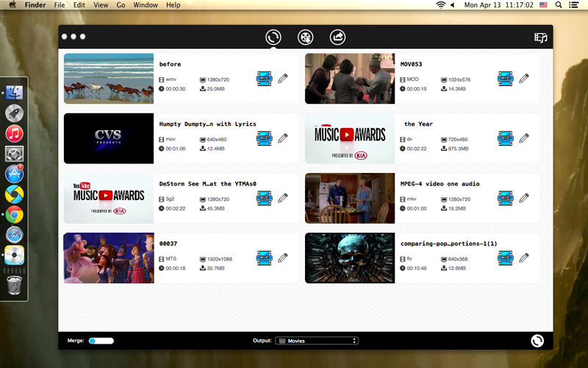Select the MOV053 video thumbnail
588x368 pixels.
click(350, 79)
